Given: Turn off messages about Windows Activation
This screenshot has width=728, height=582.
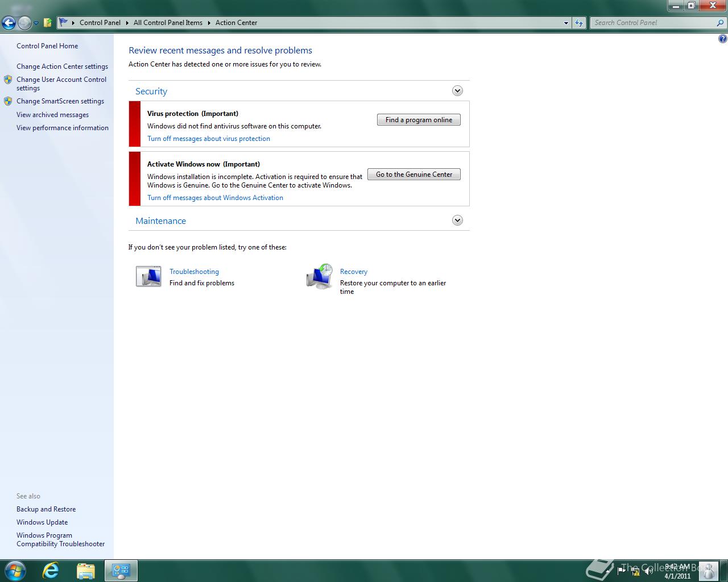Looking at the screenshot, I should click(215, 198).
